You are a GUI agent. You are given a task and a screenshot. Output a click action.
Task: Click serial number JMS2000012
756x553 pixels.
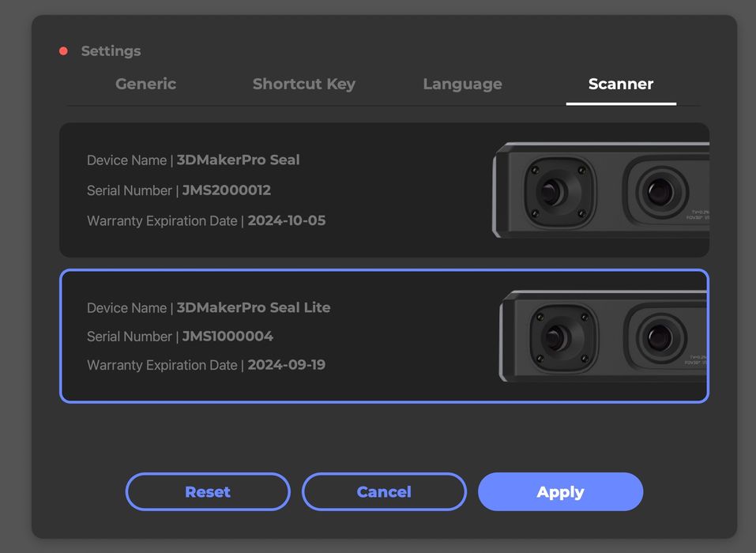coord(226,190)
